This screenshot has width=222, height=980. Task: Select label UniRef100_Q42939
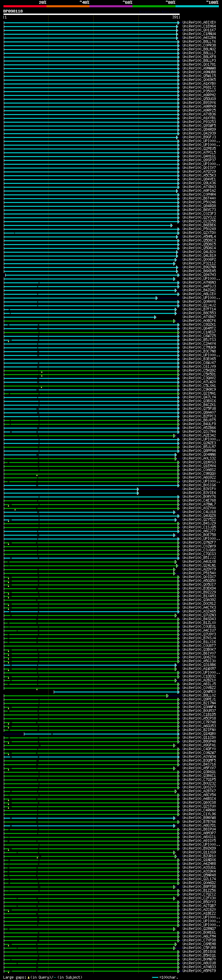[x=199, y=133]
